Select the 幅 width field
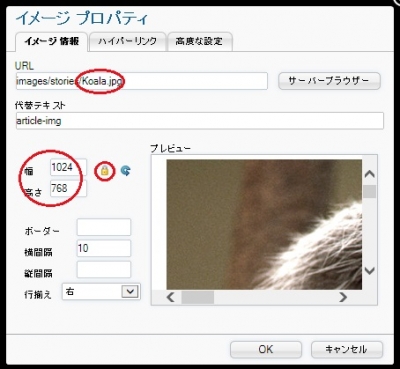 point(68,167)
